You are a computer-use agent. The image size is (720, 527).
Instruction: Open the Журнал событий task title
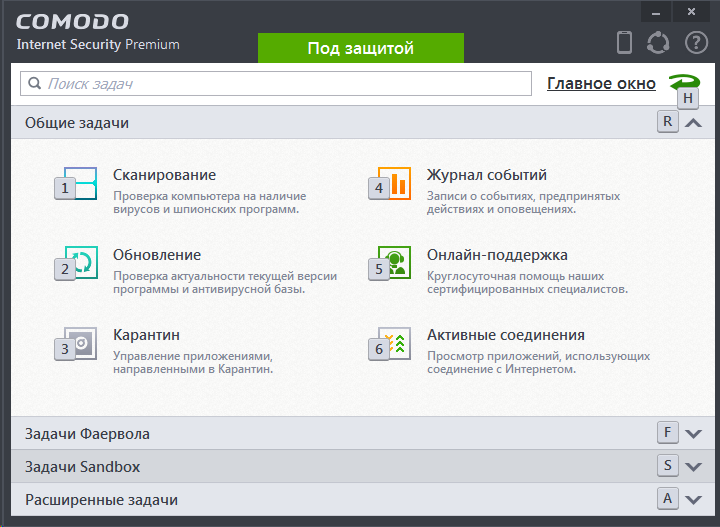[487, 175]
